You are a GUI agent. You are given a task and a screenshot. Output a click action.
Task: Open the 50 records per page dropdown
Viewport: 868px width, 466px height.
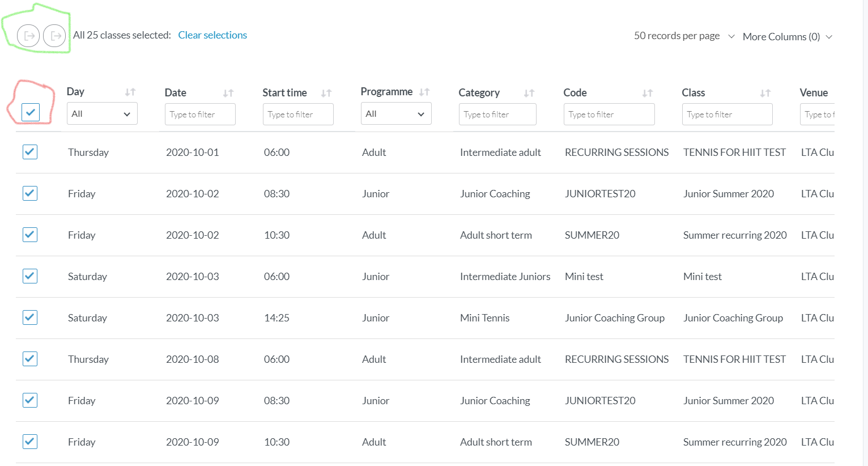pyautogui.click(x=684, y=36)
